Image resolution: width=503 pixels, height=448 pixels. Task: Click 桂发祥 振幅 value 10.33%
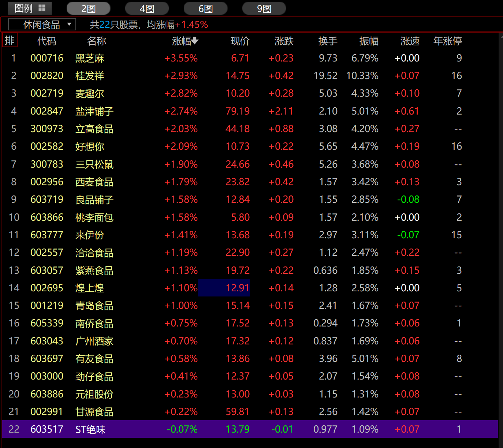[362, 76]
